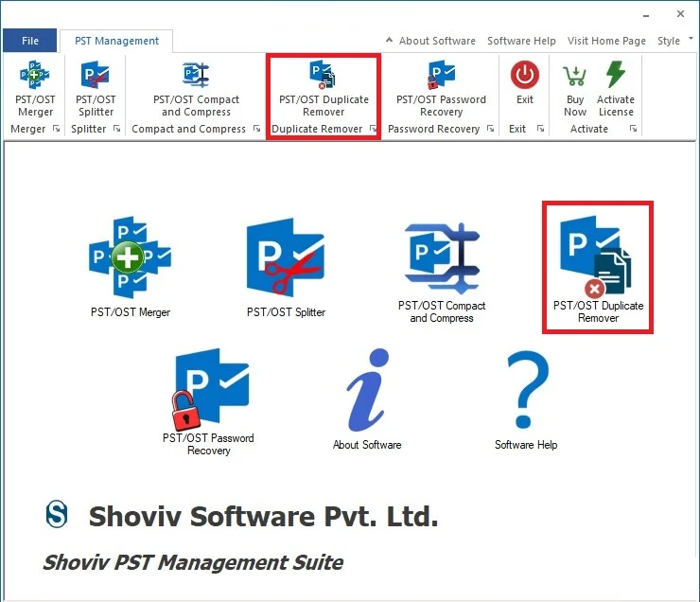Open the File tab
Viewport: 700px width, 602px height.
click(30, 41)
